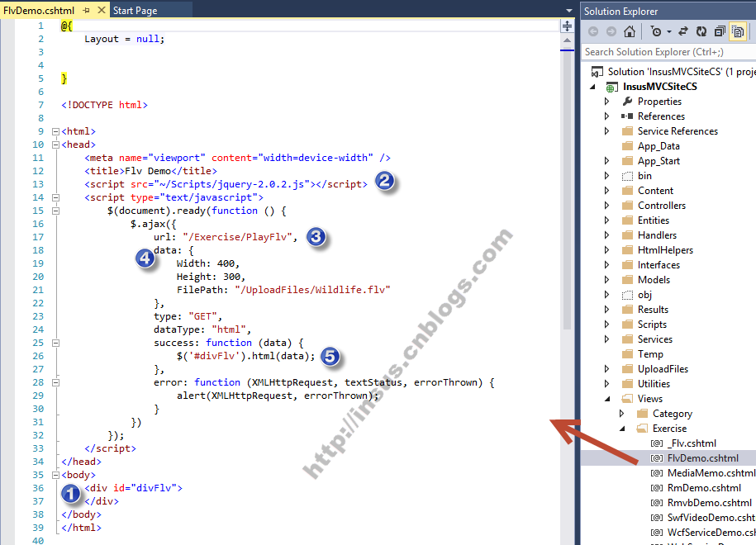The width and height of the screenshot is (756, 545).
Task: Click the editor split-window handle icon
Action: [x=567, y=26]
